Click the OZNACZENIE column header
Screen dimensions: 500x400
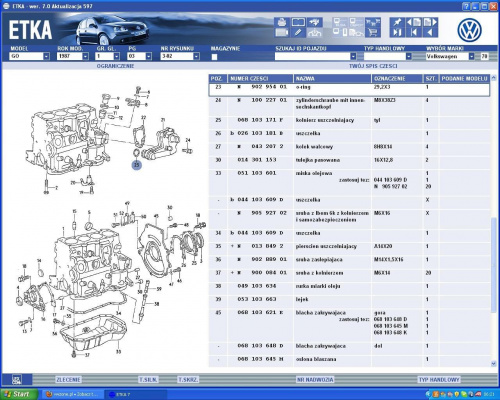pyautogui.click(x=397, y=78)
